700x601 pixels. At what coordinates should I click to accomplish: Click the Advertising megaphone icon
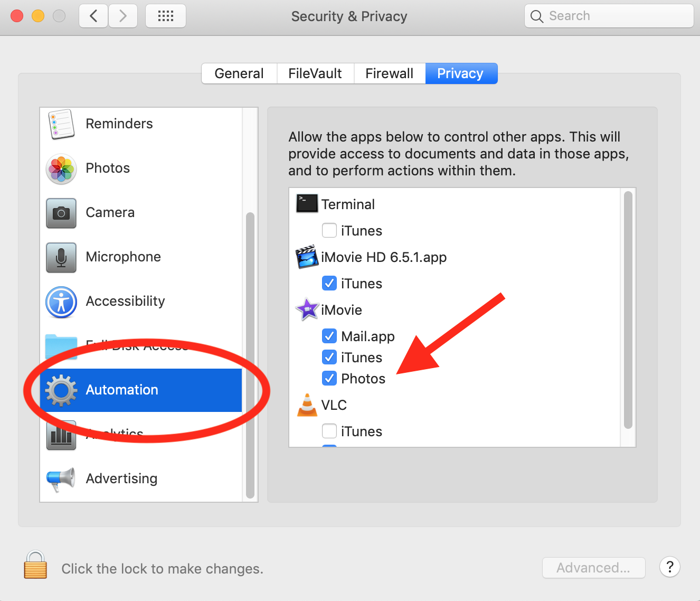click(x=61, y=479)
